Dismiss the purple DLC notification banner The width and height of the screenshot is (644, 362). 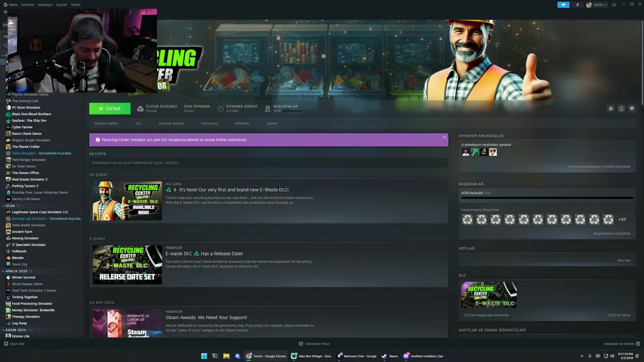click(x=444, y=137)
